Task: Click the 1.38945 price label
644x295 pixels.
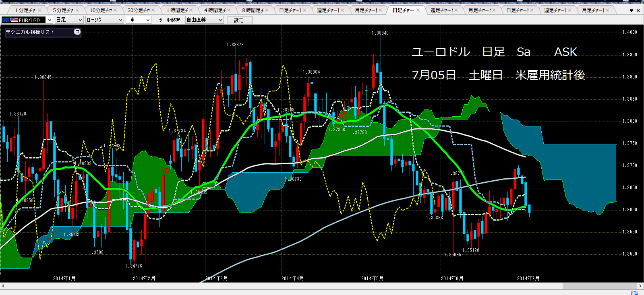Action: [43, 77]
